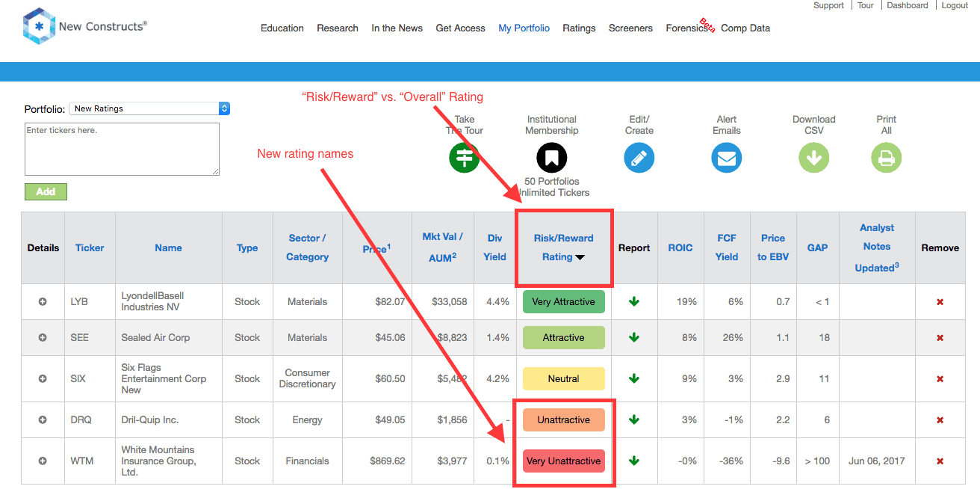Open the Alert Emails envelope icon

[x=726, y=158]
